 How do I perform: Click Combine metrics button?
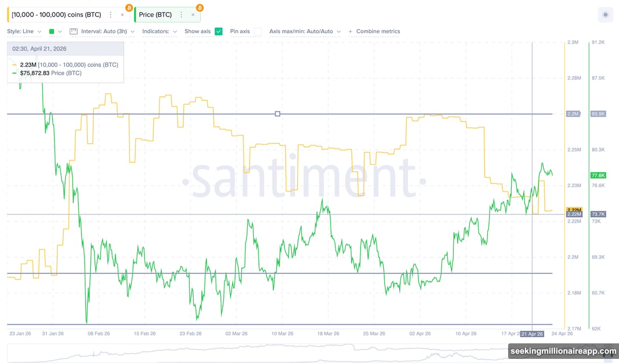pyautogui.click(x=378, y=31)
